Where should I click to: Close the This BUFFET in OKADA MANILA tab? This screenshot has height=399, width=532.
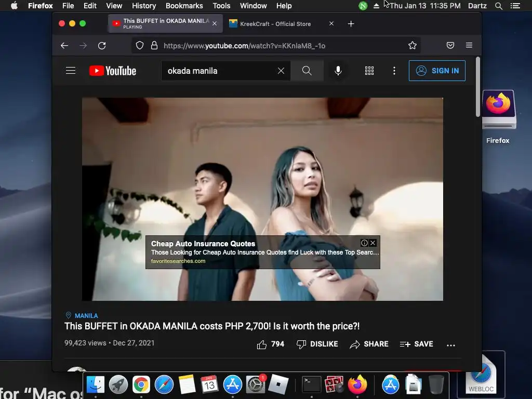215,23
